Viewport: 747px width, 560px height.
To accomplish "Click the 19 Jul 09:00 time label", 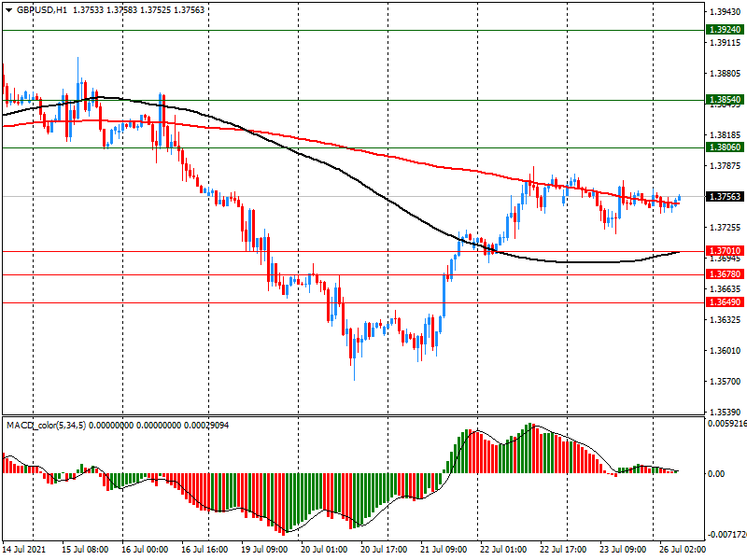I will [264, 550].
